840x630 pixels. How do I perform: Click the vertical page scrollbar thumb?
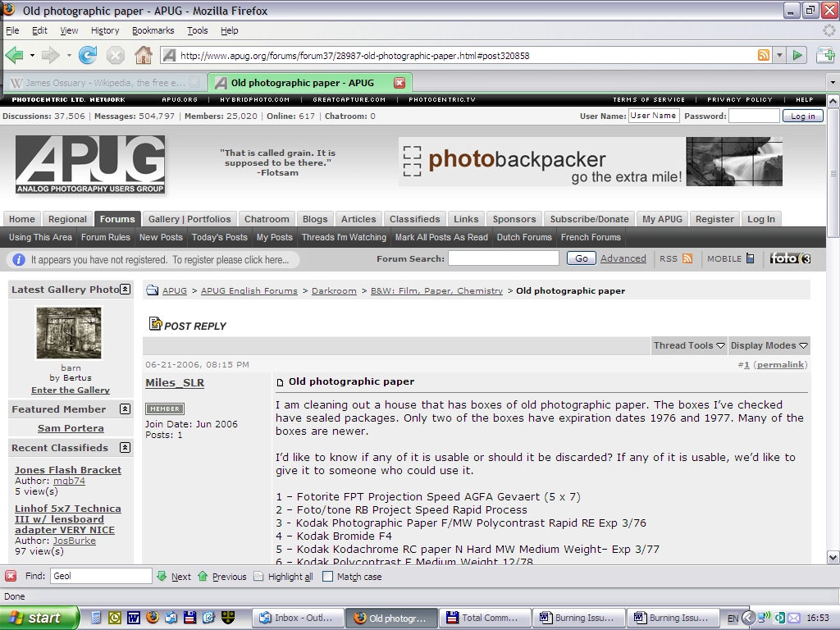click(x=833, y=172)
